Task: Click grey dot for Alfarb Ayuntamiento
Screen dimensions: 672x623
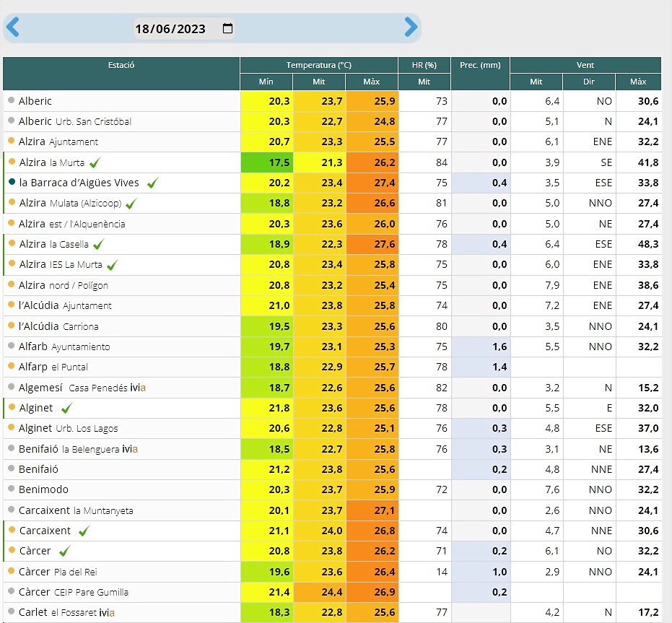Action: [x=12, y=346]
